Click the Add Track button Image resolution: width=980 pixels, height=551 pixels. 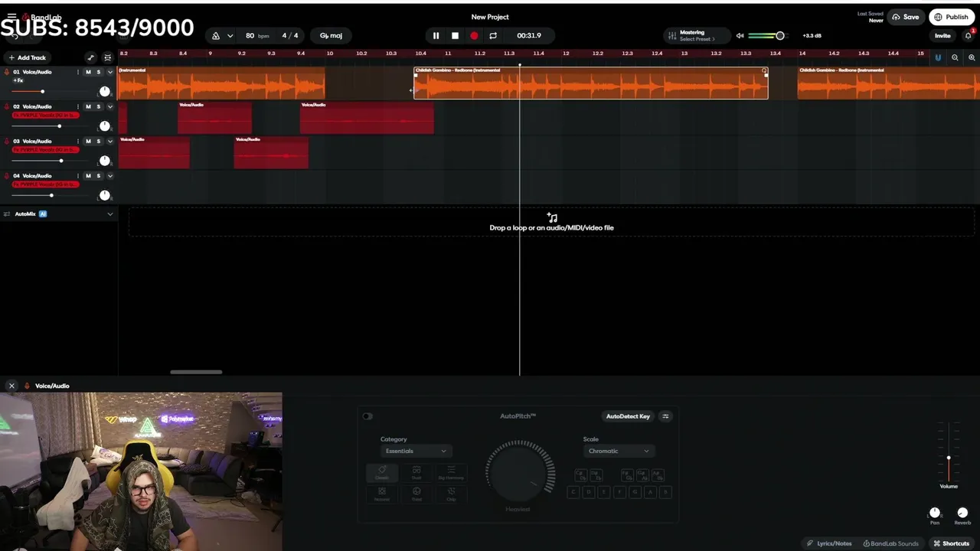pyautogui.click(x=28, y=57)
